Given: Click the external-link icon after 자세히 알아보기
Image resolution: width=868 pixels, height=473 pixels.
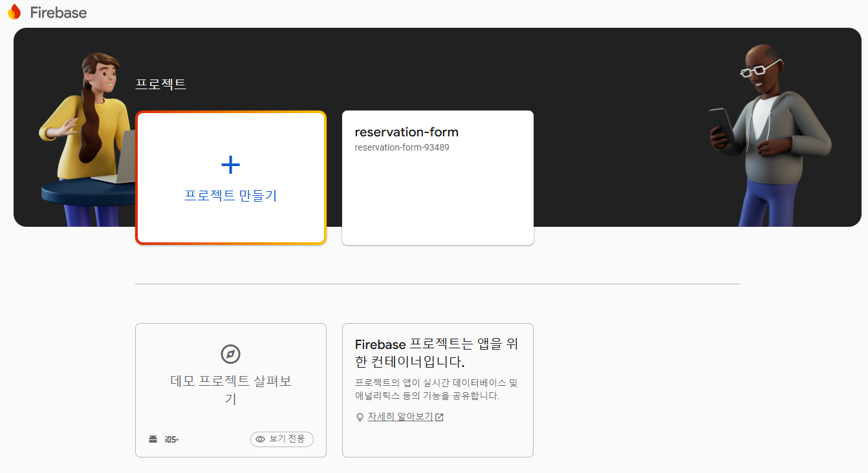Looking at the screenshot, I should coord(439,417).
